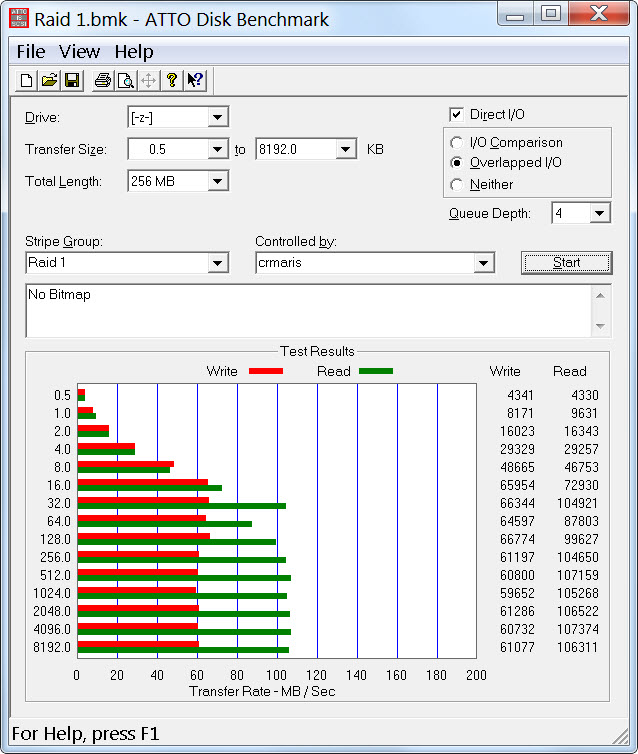The height and width of the screenshot is (754, 638).
Task: Click write value 4341
Action: [x=521, y=395]
